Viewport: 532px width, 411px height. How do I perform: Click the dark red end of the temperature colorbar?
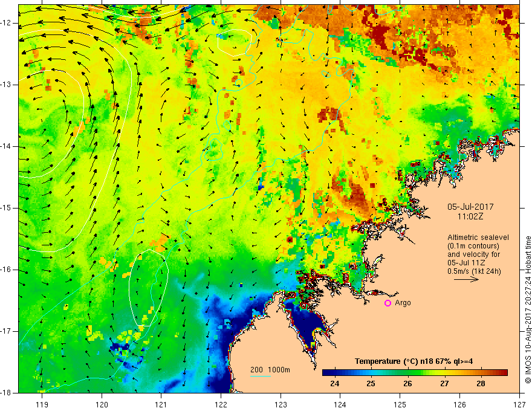[504, 373]
